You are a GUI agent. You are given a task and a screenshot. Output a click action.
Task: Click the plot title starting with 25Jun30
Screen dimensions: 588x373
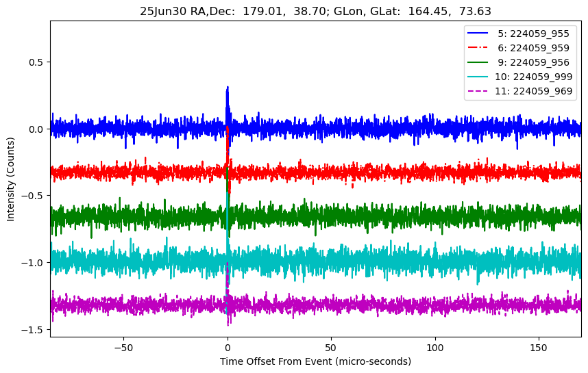coord(315,11)
